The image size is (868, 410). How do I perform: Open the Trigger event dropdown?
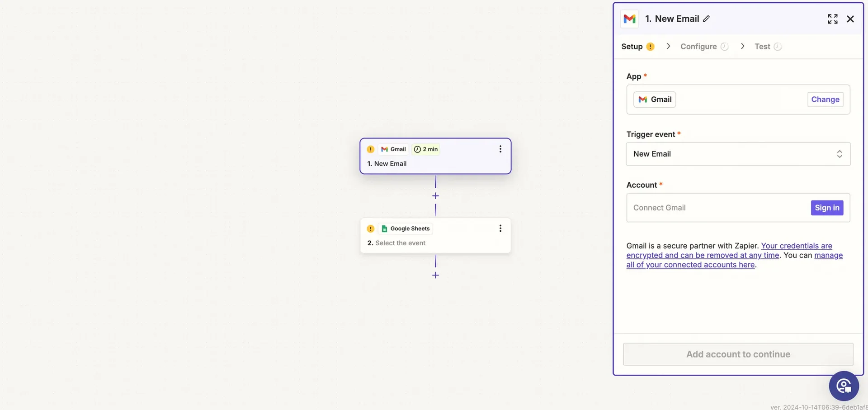click(x=738, y=154)
